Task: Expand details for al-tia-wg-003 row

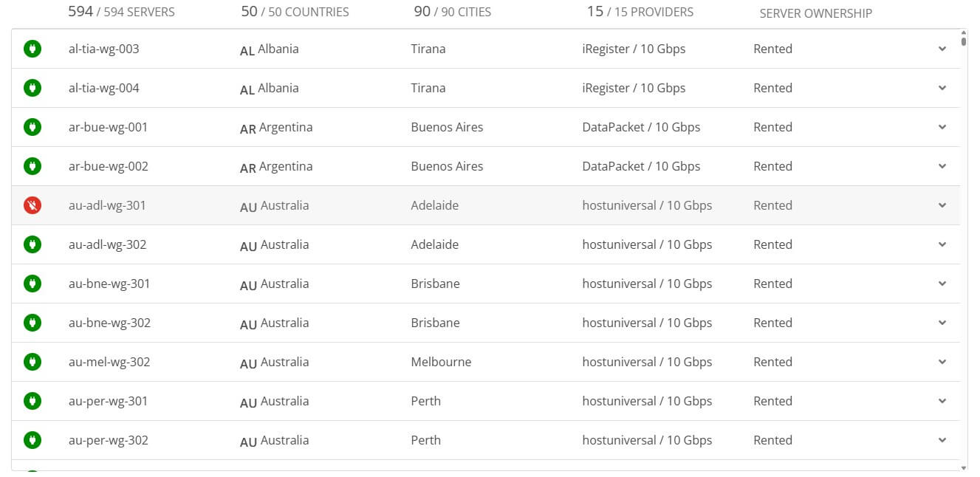Action: pyautogui.click(x=942, y=49)
